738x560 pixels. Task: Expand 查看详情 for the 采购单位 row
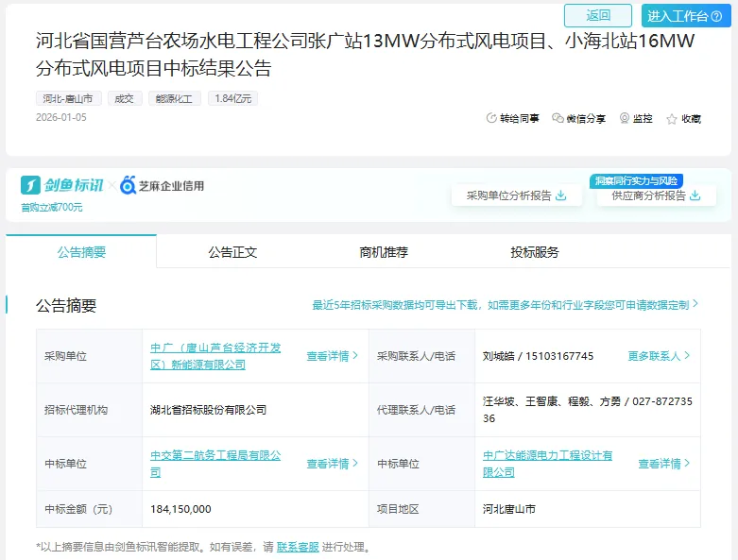(333, 356)
